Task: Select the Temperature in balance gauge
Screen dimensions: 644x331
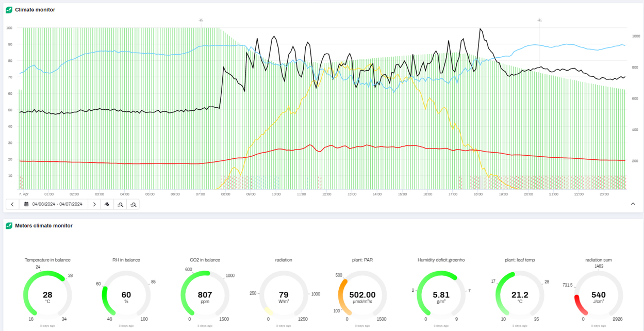Action: tap(47, 295)
